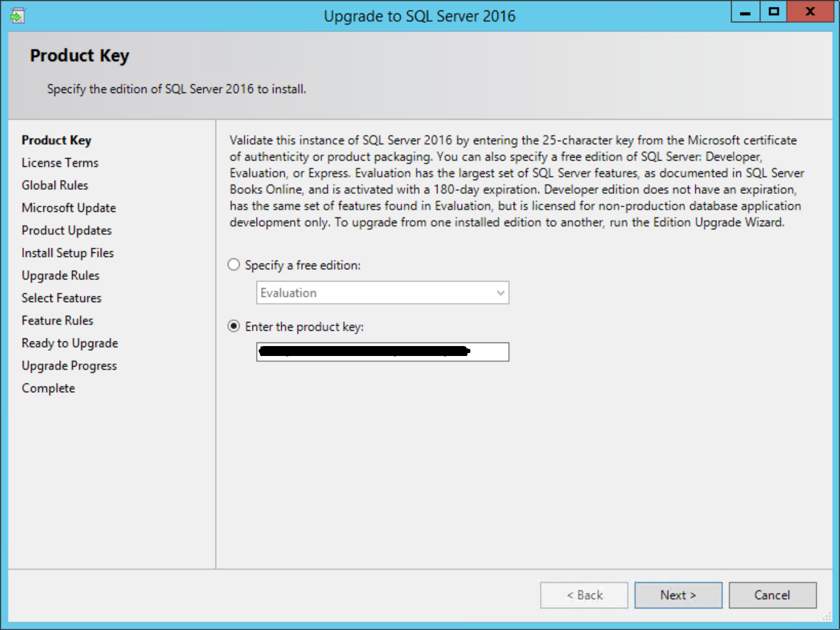Viewport: 840px width, 630px height.
Task: Select the Microsoft Update step
Action: point(69,208)
